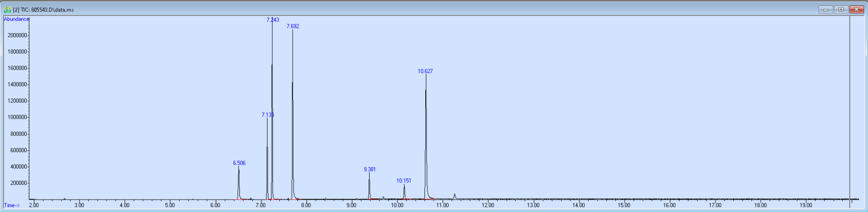Click the 1000000 abundance tick label
The height and width of the screenshot is (212, 868).
(17, 118)
